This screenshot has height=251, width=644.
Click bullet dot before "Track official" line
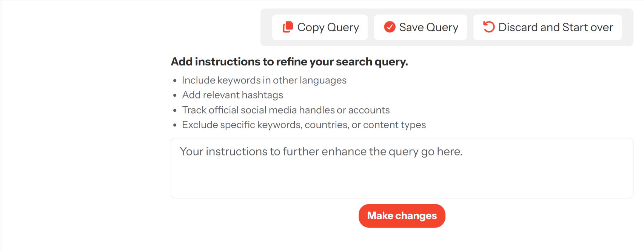coord(175,111)
